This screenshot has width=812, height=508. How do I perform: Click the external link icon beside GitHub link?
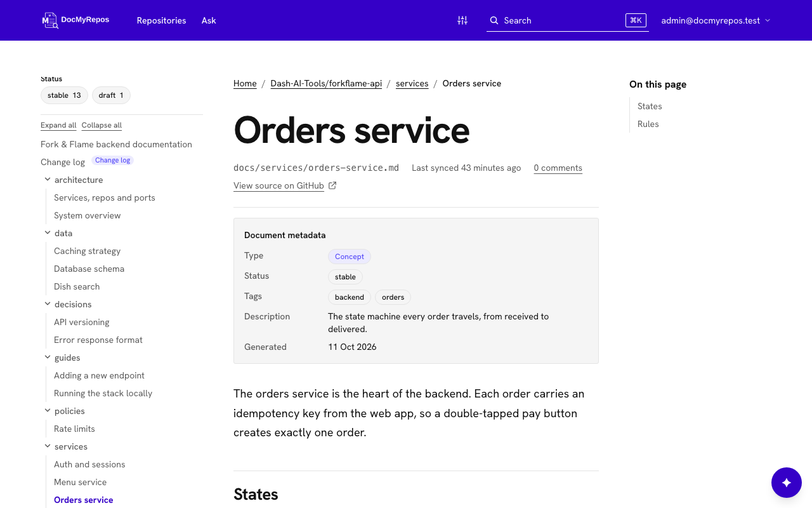point(332,185)
